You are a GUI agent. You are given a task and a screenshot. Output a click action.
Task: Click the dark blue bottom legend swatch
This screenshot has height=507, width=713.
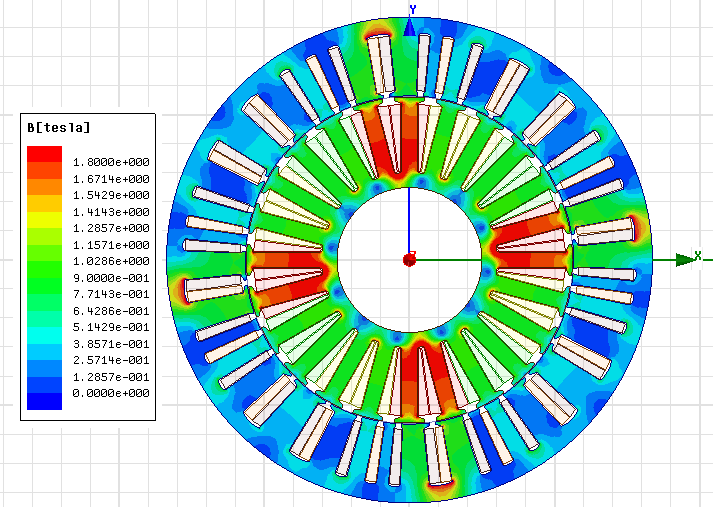pos(44,401)
